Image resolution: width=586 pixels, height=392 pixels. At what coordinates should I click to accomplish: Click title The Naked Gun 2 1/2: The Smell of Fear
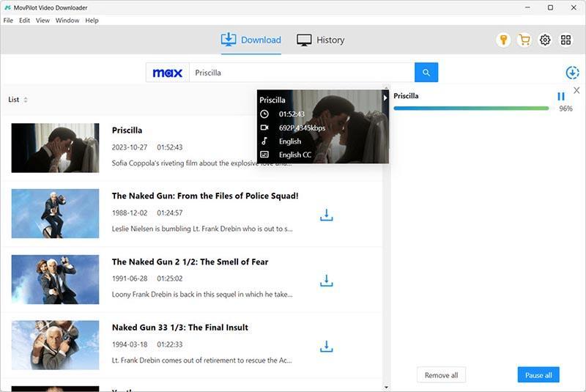190,262
